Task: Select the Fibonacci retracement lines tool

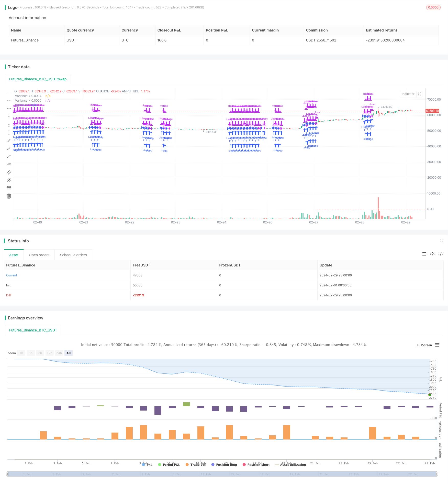Action: [x=9, y=188]
